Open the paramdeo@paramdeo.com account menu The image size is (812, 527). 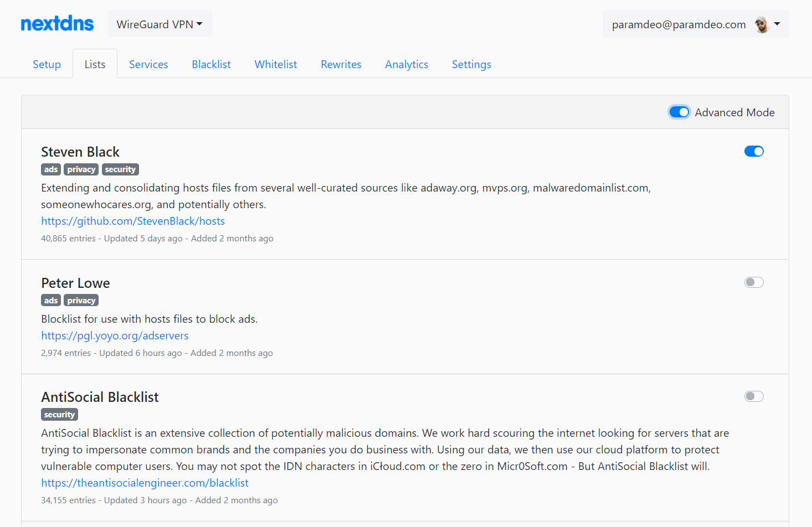tap(696, 24)
